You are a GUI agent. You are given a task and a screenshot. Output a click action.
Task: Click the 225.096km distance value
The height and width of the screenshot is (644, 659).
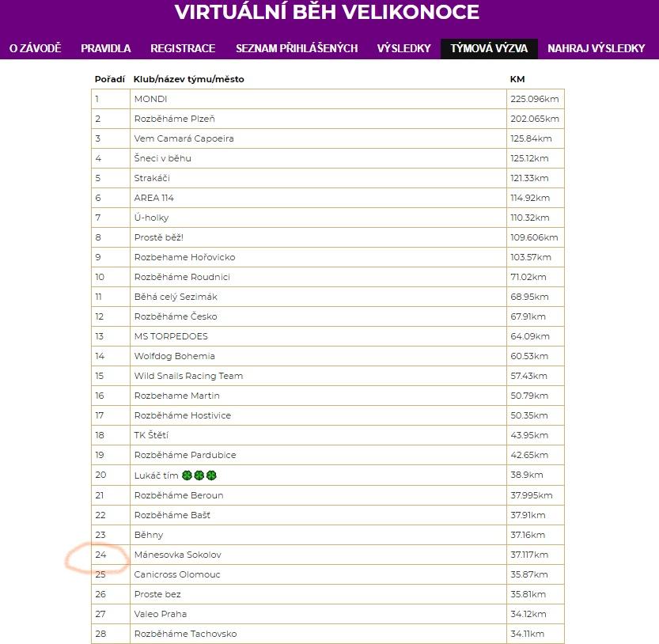coord(535,99)
